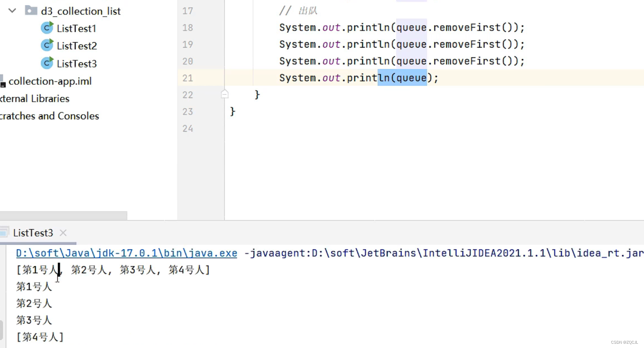
Task: Click line number 17 in the gutter
Action: coord(188,11)
